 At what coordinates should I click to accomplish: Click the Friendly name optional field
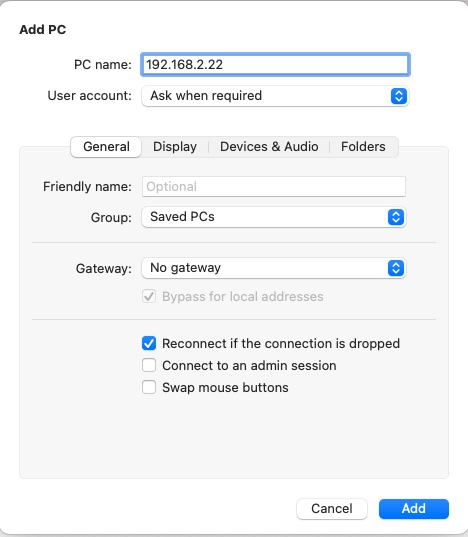point(274,187)
